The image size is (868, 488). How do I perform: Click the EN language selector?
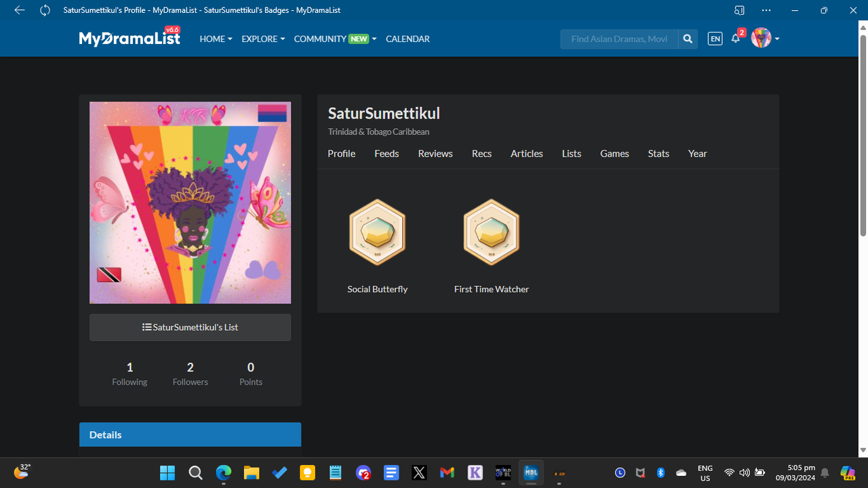pos(715,39)
